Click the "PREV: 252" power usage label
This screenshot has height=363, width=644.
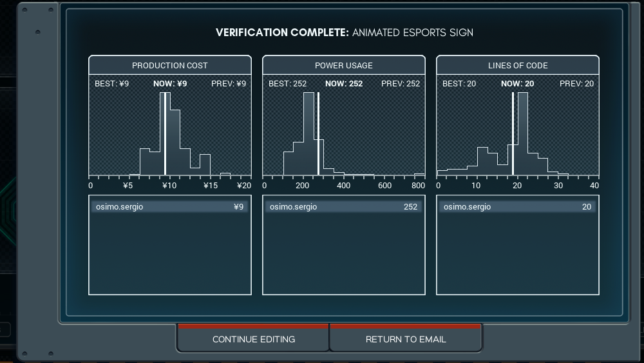(400, 84)
